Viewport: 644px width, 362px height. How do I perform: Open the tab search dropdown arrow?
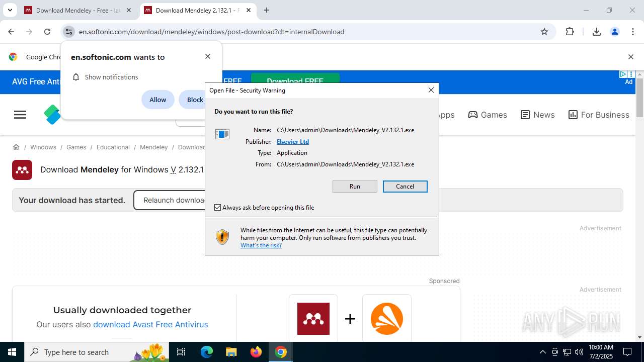click(x=10, y=10)
